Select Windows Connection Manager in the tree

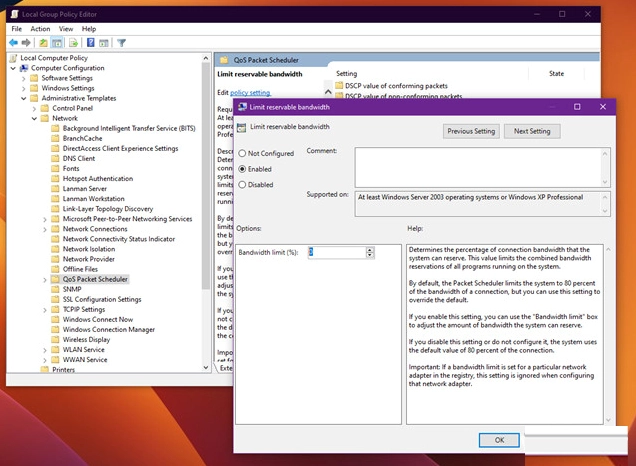109,329
